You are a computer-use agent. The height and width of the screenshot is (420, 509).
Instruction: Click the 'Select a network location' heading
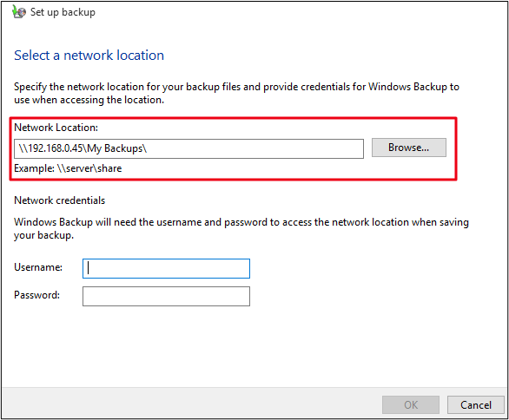[89, 56]
